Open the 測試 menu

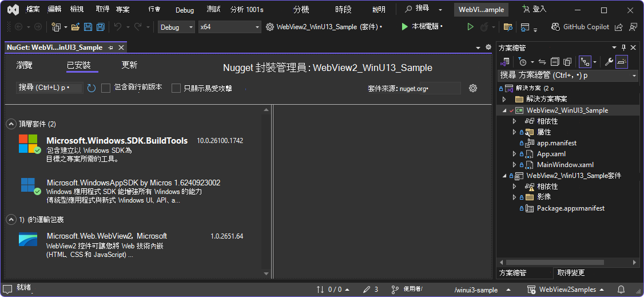(213, 10)
